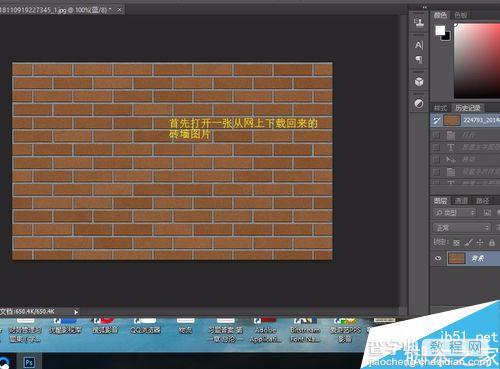Image resolution: width=500 pixels, height=369 pixels.
Task: Switch to the 历史记录 (History) tab
Action: [x=468, y=108]
